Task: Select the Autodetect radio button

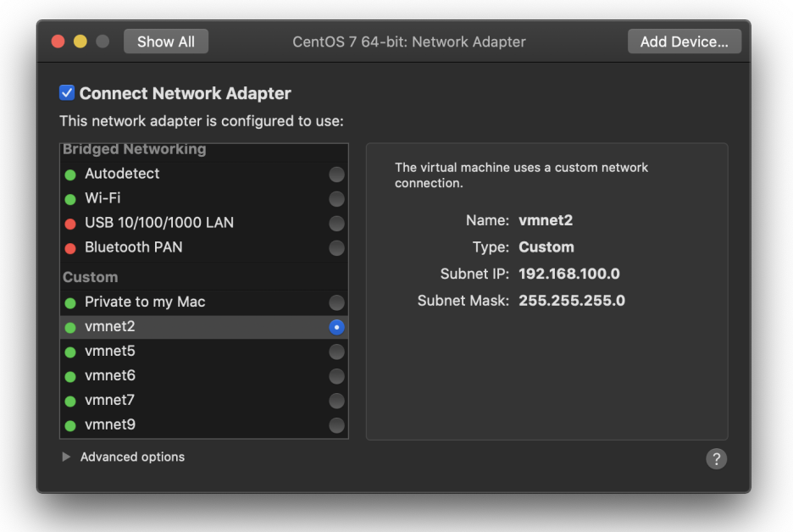Action: pyautogui.click(x=336, y=175)
